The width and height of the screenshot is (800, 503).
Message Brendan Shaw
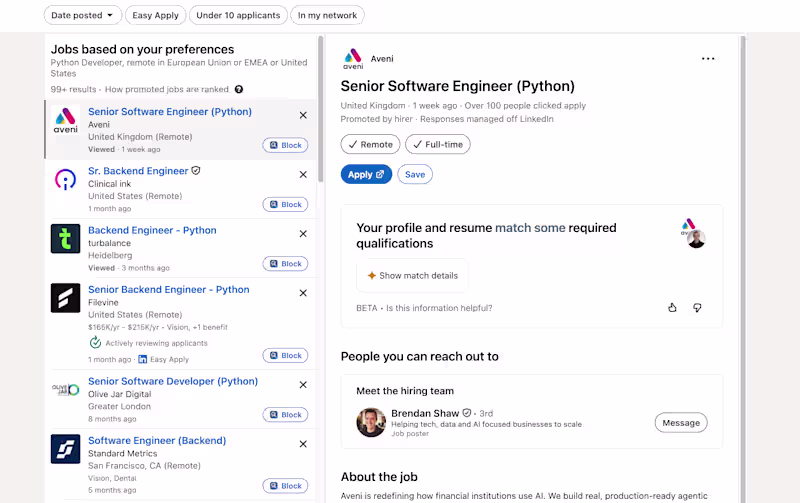pyautogui.click(x=681, y=423)
